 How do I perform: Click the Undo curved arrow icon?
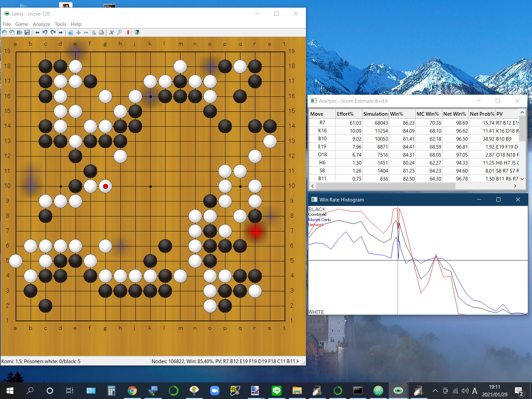coord(45,33)
